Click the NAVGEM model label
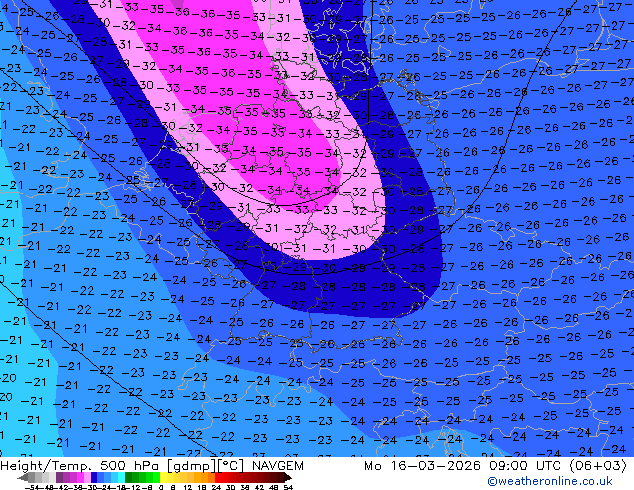634x490 pixels. pyautogui.click(x=278, y=466)
